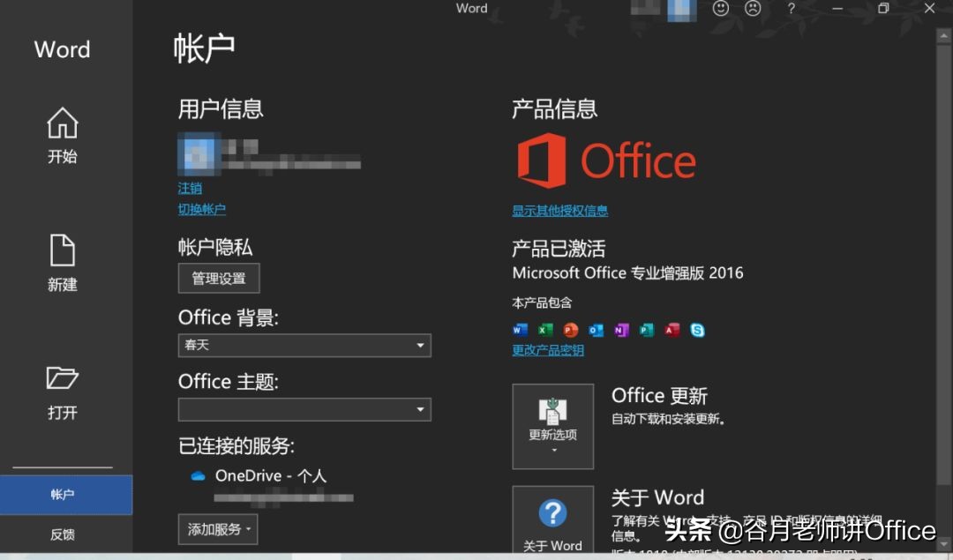This screenshot has height=560, width=953.
Task: Click the user profile picture under 用户信息
Action: tap(199, 153)
